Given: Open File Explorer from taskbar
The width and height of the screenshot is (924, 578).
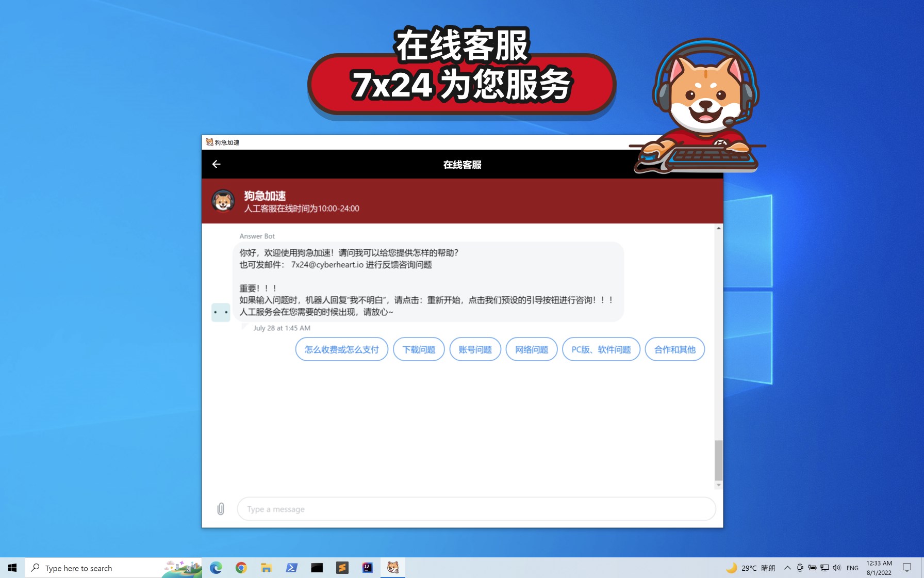Looking at the screenshot, I should point(266,568).
